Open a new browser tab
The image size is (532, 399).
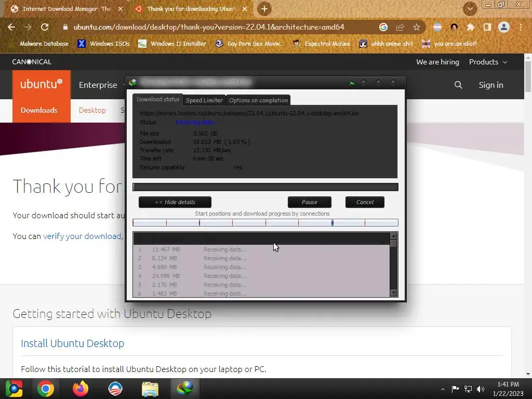click(264, 9)
